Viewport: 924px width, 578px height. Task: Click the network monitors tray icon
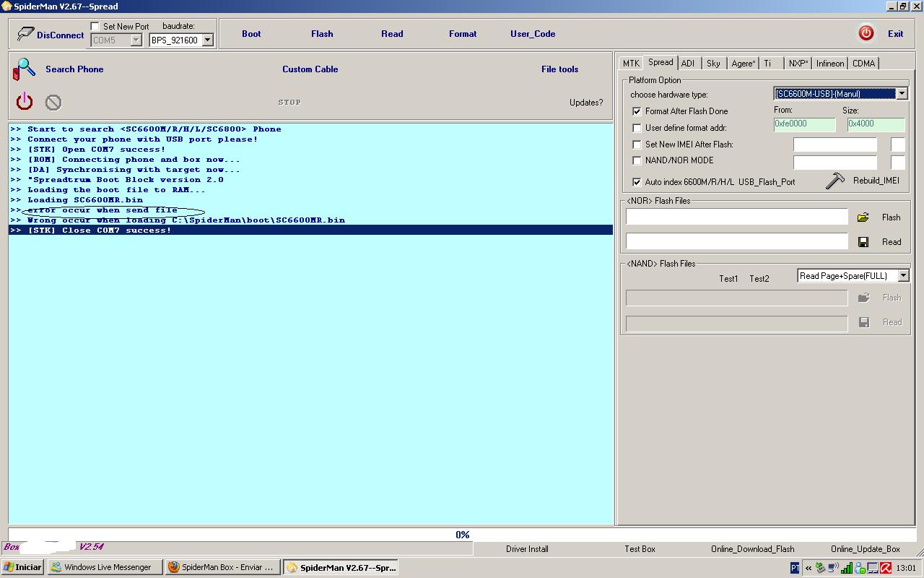coord(873,568)
